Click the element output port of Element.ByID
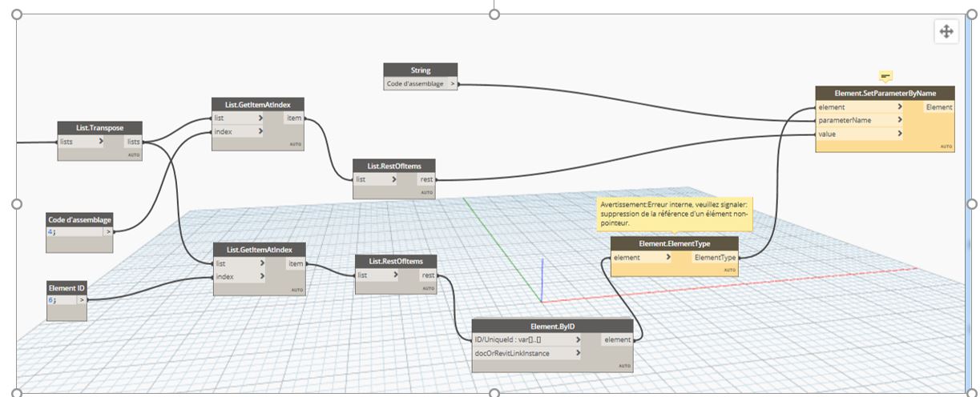 click(x=617, y=339)
